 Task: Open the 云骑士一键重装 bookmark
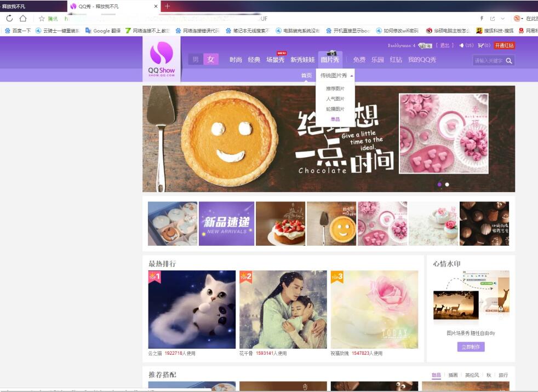click(58, 31)
